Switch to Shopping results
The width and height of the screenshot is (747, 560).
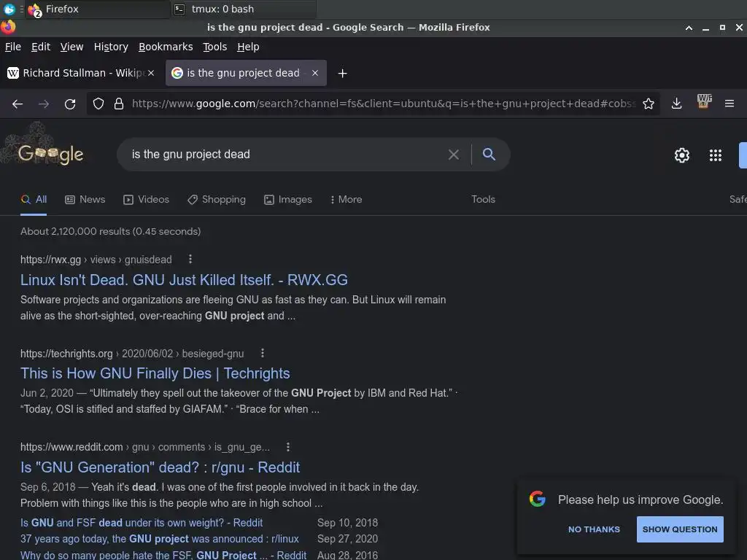point(217,200)
